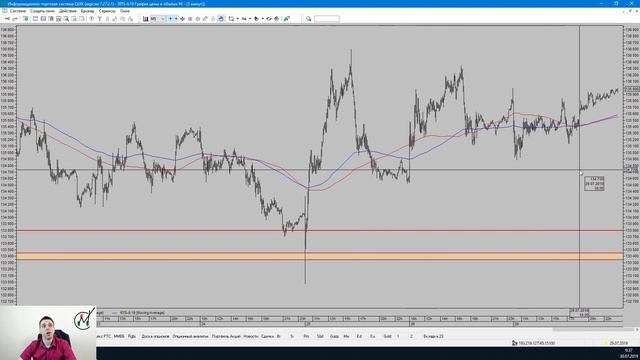Click the chart's horizontal scrollbar thumb

click(x=593, y=329)
